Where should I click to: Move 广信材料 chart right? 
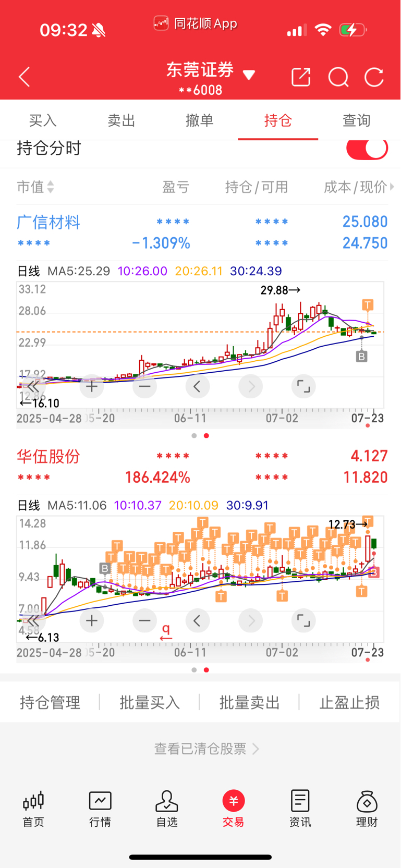[x=251, y=386]
